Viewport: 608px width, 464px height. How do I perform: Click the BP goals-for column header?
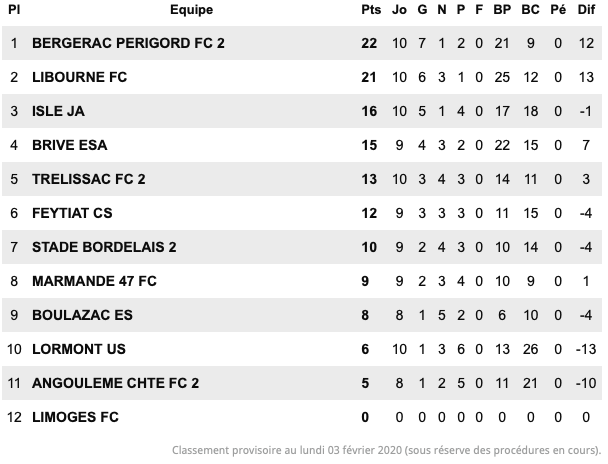click(502, 10)
